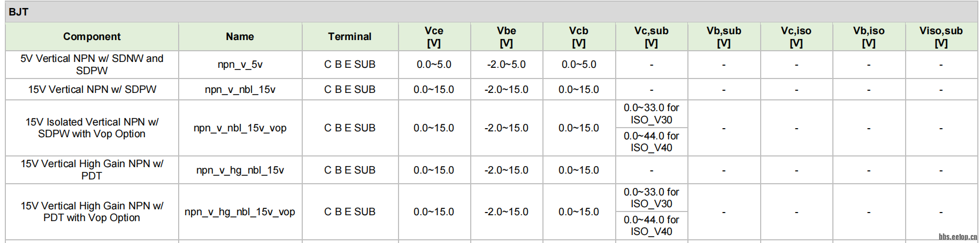Click the Vb,iso [V] column header
The image size is (980, 243).
(x=869, y=36)
